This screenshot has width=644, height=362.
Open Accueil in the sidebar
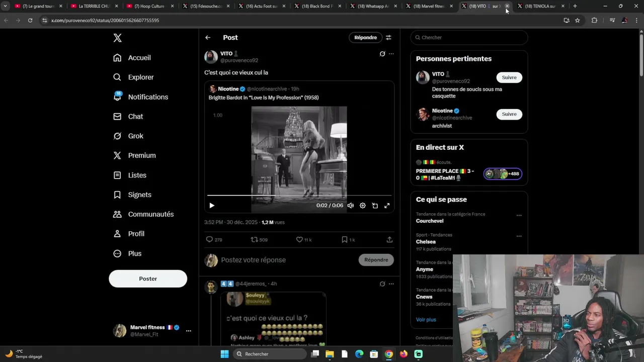[x=132, y=58]
